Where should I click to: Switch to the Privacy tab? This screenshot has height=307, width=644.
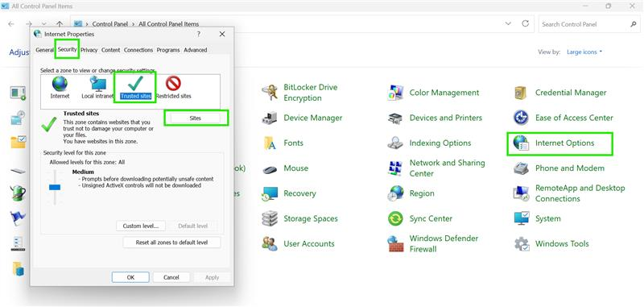pos(89,50)
